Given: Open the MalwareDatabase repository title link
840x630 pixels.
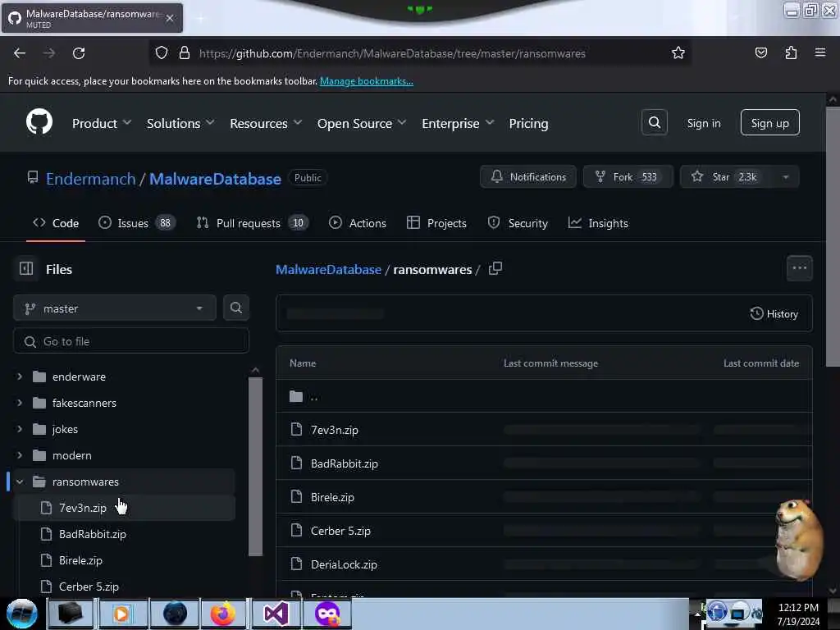Looking at the screenshot, I should pos(215,178).
